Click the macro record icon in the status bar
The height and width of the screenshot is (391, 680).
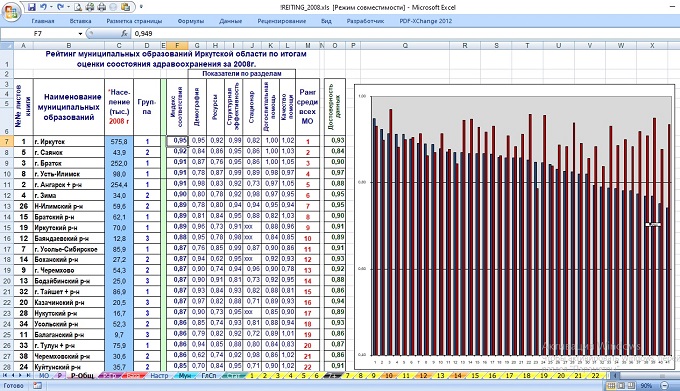click(x=37, y=385)
